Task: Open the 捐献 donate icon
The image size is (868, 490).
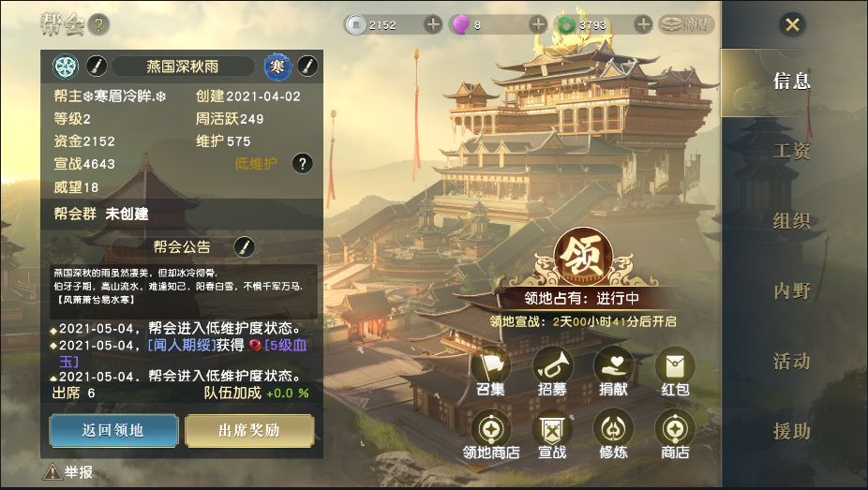Action: click(x=613, y=366)
